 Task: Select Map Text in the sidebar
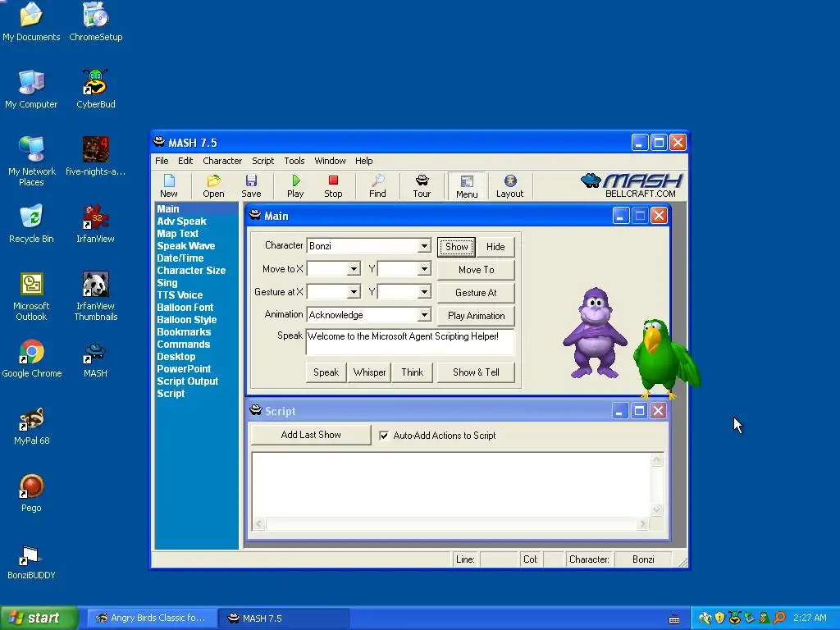click(x=178, y=234)
